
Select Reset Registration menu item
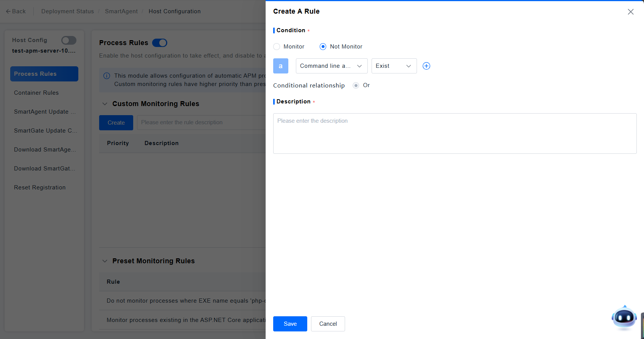[40, 187]
